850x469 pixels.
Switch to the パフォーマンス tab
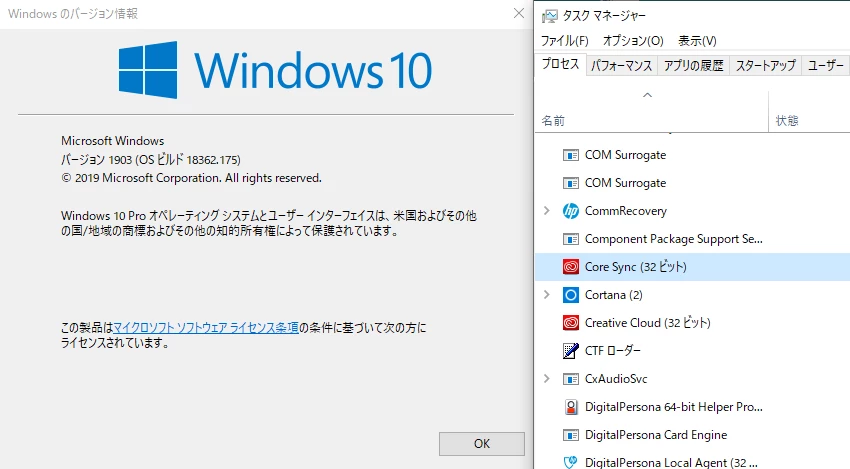(x=621, y=66)
